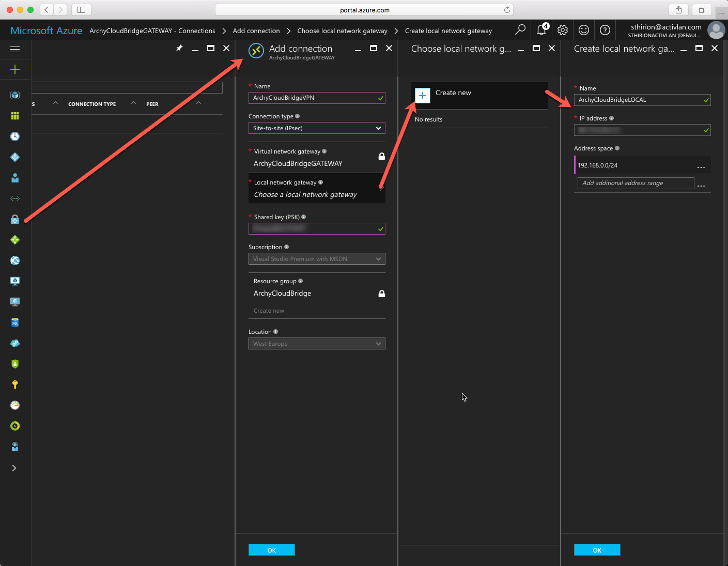Screen dimensions: 728x566
Task: Click Safari share button
Action: [678, 10]
